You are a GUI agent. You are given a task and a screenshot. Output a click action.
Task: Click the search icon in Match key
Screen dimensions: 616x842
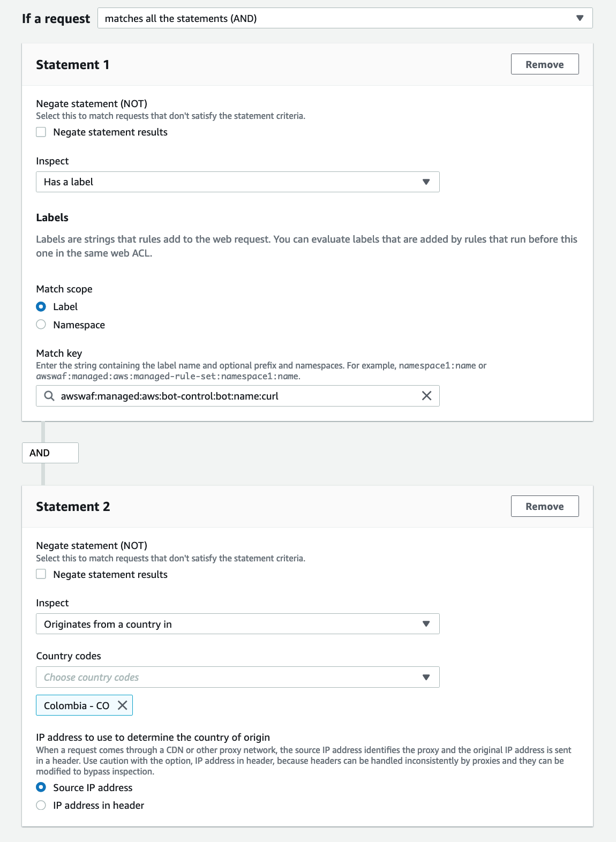49,396
